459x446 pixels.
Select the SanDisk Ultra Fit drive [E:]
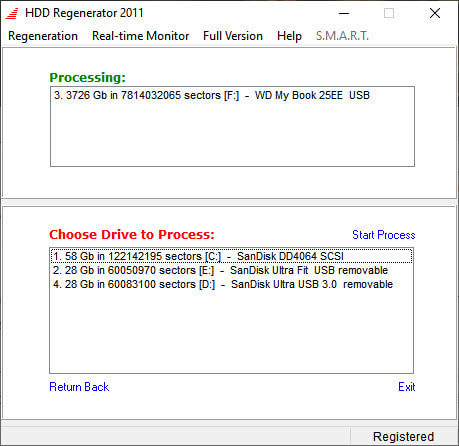tap(232, 270)
